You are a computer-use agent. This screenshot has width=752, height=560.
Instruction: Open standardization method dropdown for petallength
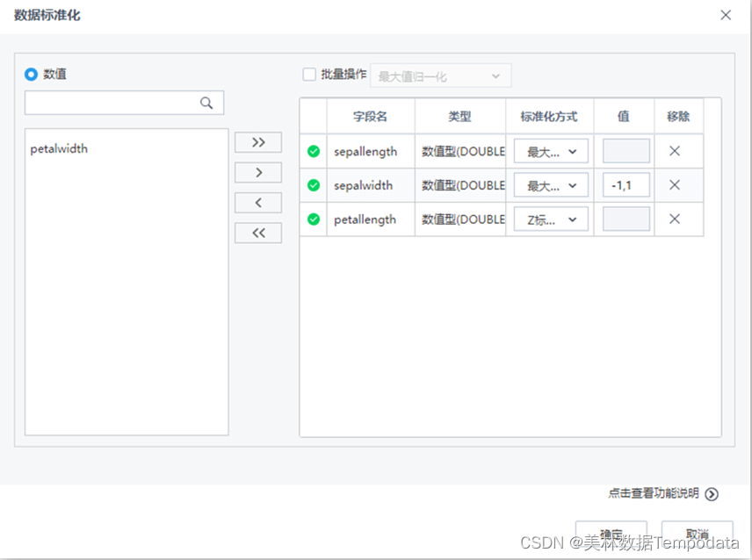click(x=551, y=219)
